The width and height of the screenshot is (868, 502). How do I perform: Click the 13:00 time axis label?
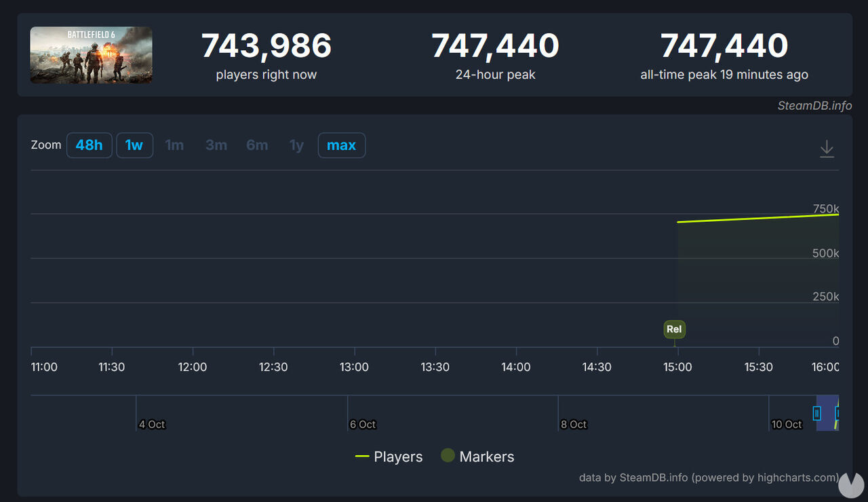[x=354, y=367]
